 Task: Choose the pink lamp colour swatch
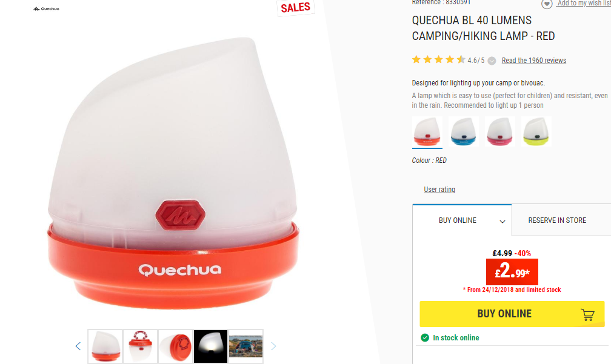click(499, 131)
